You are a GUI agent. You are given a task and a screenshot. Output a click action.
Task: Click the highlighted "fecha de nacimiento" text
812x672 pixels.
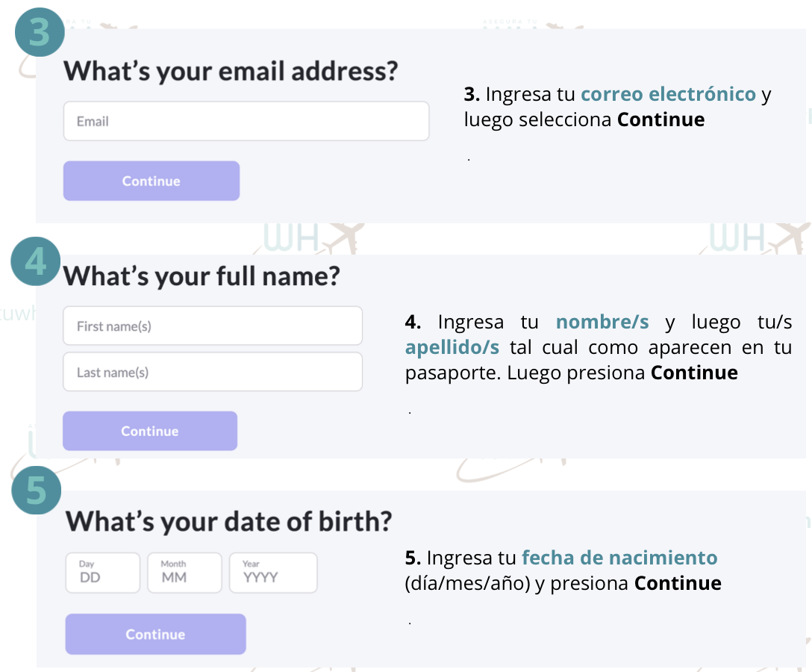[x=619, y=558]
